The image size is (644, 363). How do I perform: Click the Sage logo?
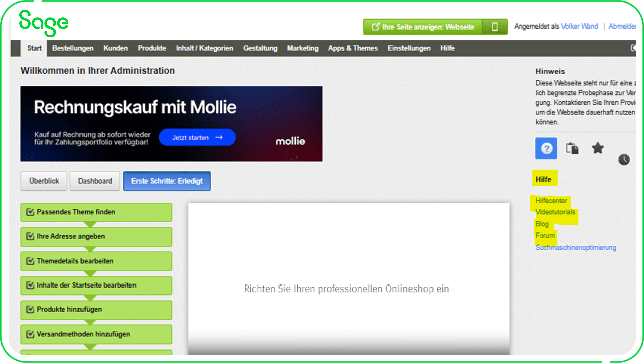point(44,23)
